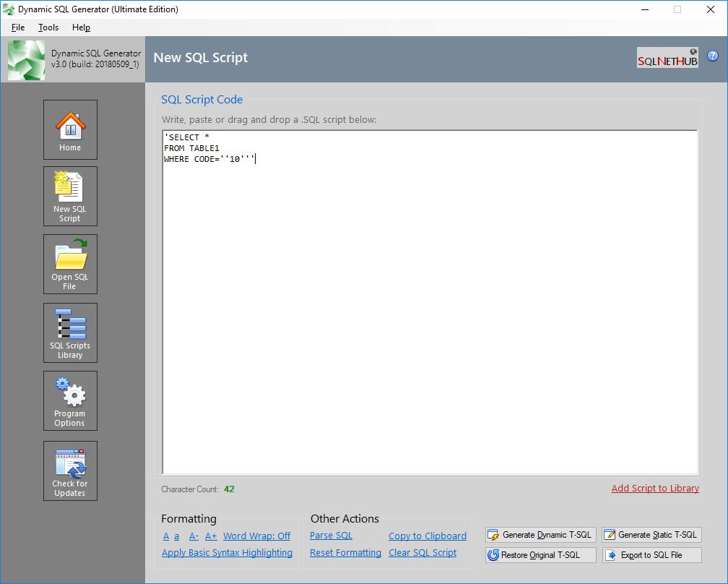This screenshot has height=584, width=728.
Task: Increase font size with A+ link
Action: [211, 536]
